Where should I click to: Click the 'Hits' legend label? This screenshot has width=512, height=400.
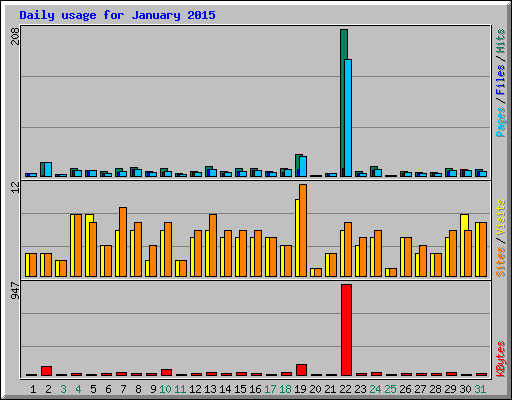click(500, 41)
